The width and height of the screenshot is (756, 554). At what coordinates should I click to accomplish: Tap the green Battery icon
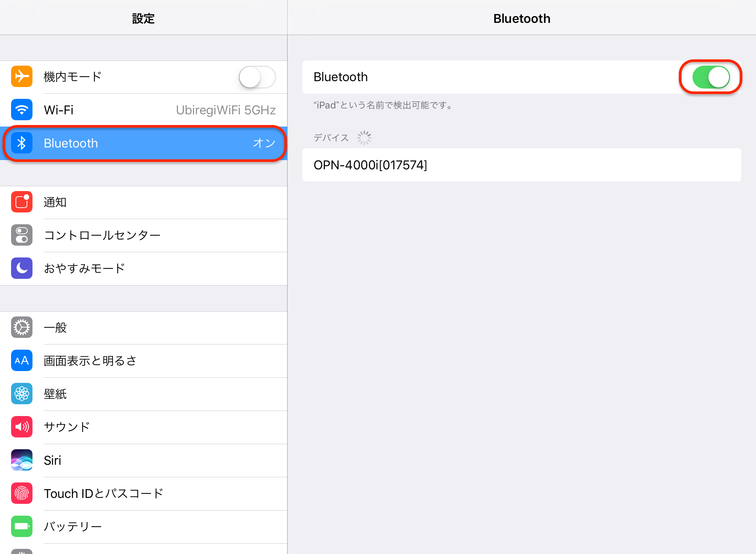(x=22, y=527)
